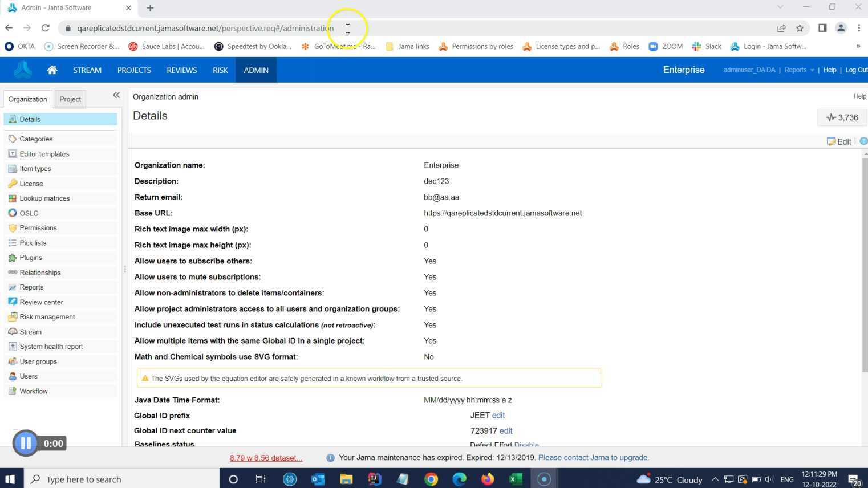Click the Users icon in sidebar
This screenshot has height=488, width=868.
pos(13,376)
